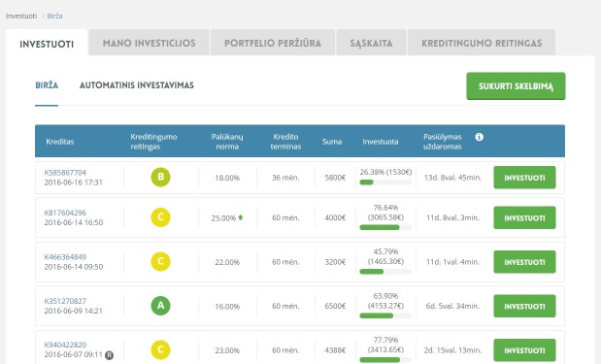Click the date 2016-06-14 16:50
The image size is (601, 364).
(74, 222)
